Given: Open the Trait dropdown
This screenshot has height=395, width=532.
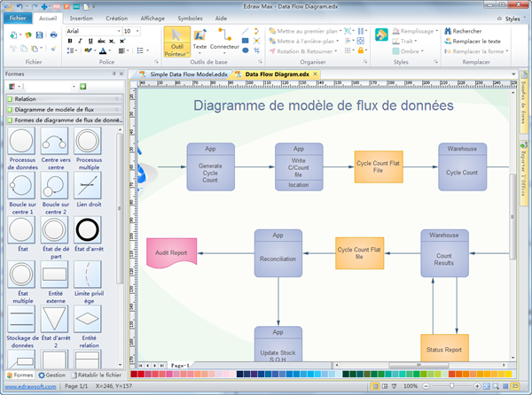Looking at the screenshot, I should (x=416, y=41).
